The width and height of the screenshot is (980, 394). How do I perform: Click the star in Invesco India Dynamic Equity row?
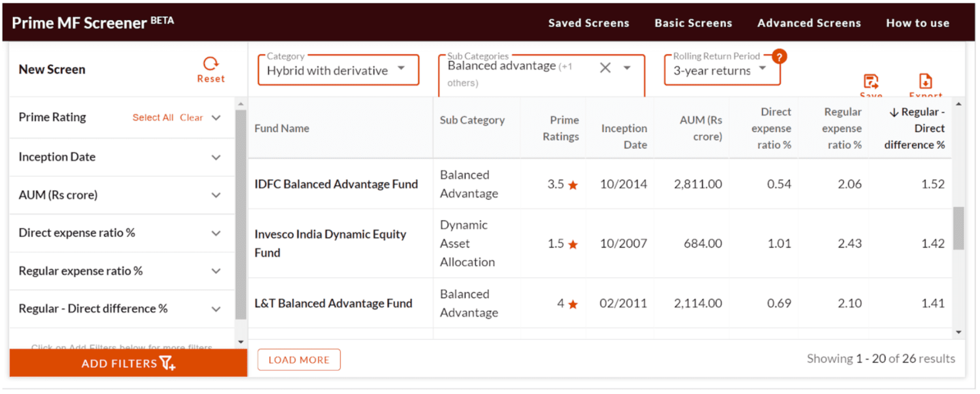573,245
